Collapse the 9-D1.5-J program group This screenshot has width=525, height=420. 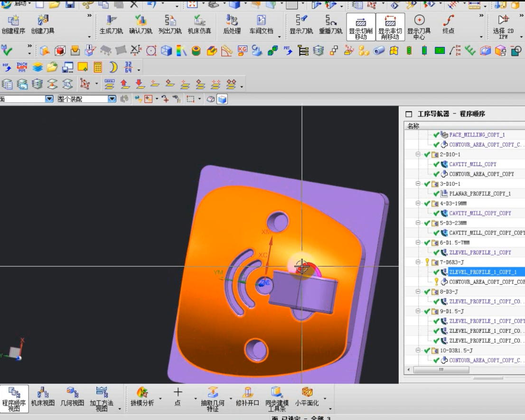418,311
